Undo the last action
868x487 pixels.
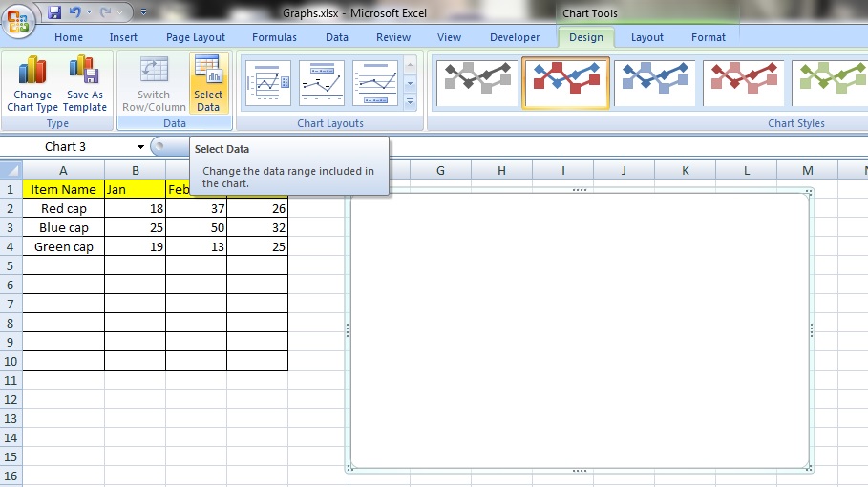[74, 13]
